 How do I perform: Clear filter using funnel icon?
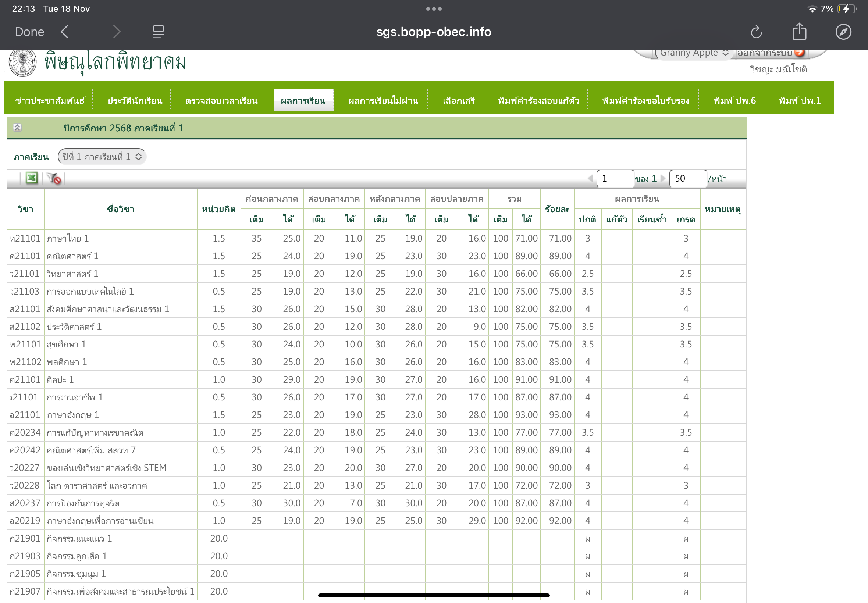pos(54,178)
